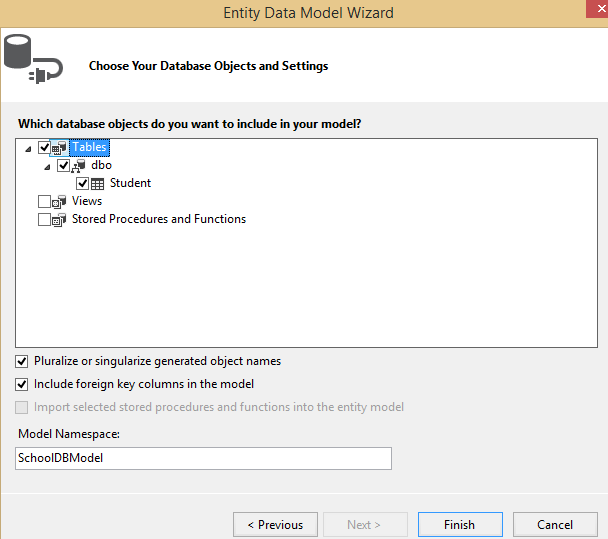Select the Tables tree label

(89, 147)
